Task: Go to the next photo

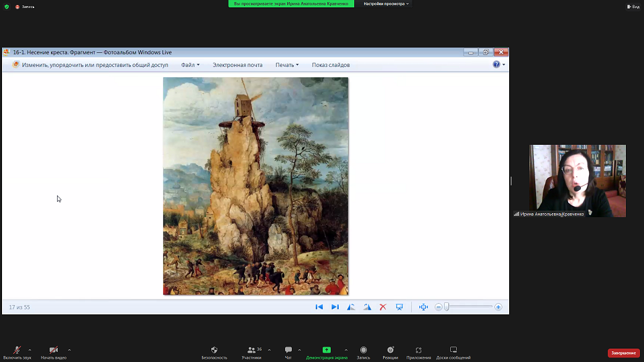Action: tap(335, 307)
